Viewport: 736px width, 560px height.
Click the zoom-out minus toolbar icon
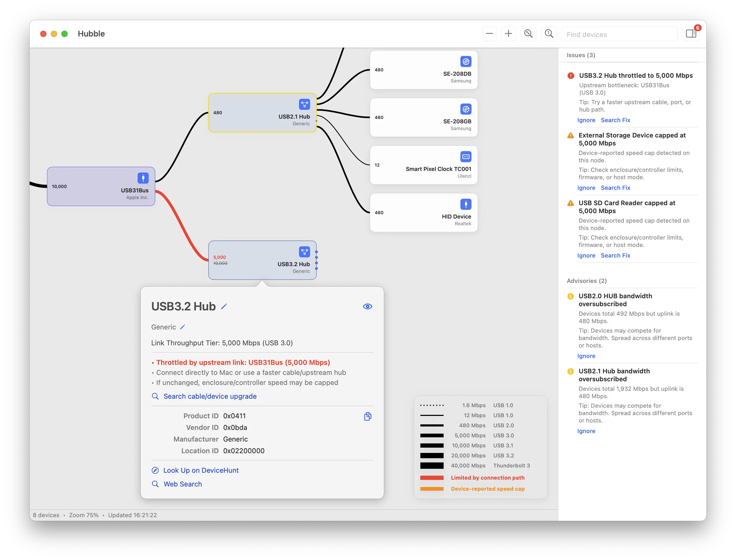click(x=489, y=33)
